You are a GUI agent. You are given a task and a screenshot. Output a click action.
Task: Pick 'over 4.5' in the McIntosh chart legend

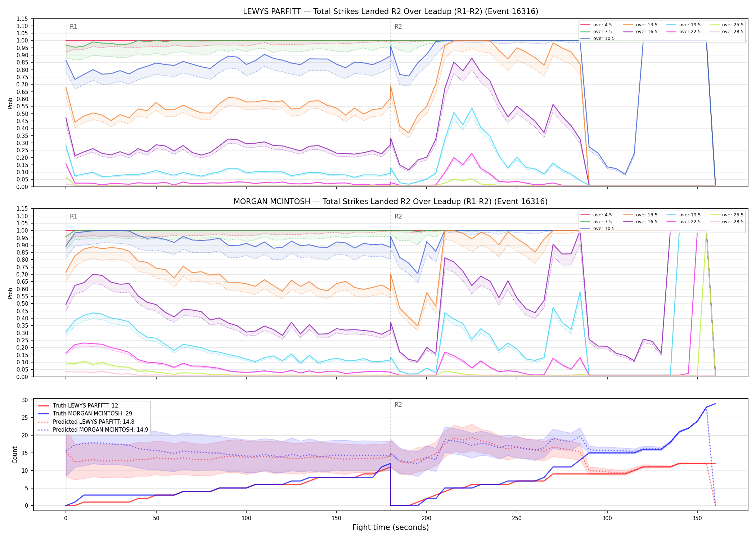point(596,215)
